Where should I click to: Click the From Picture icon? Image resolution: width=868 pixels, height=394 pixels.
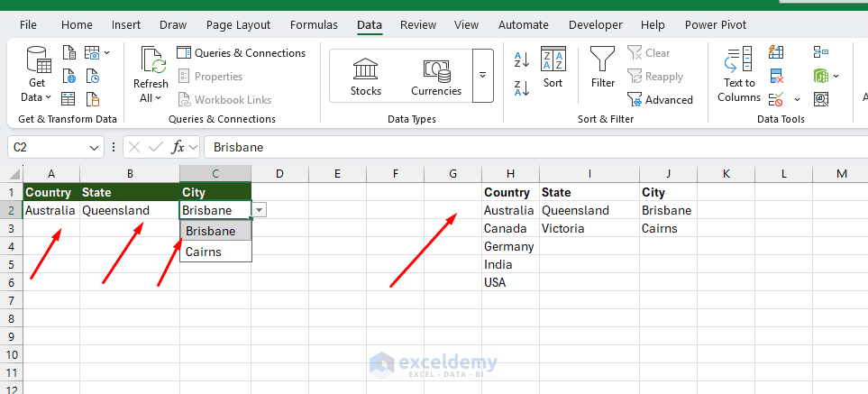point(92,52)
